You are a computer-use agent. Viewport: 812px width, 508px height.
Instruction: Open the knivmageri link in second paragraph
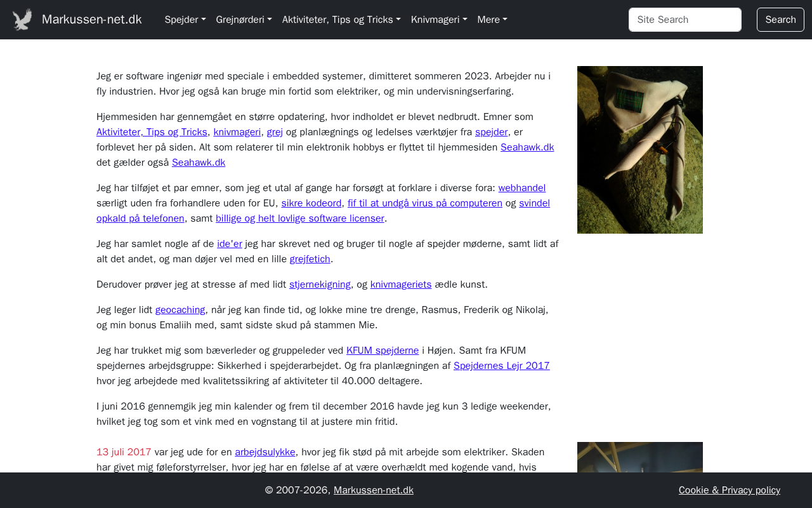(237, 132)
